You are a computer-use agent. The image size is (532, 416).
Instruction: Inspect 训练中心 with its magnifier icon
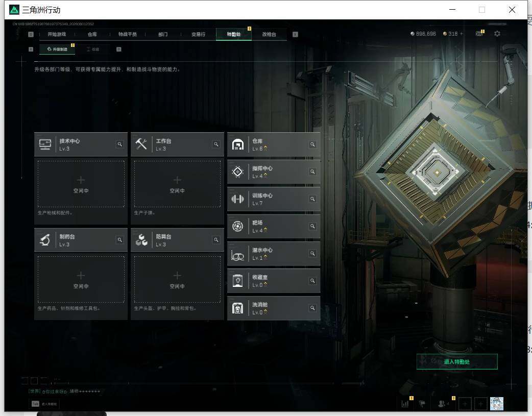312,199
